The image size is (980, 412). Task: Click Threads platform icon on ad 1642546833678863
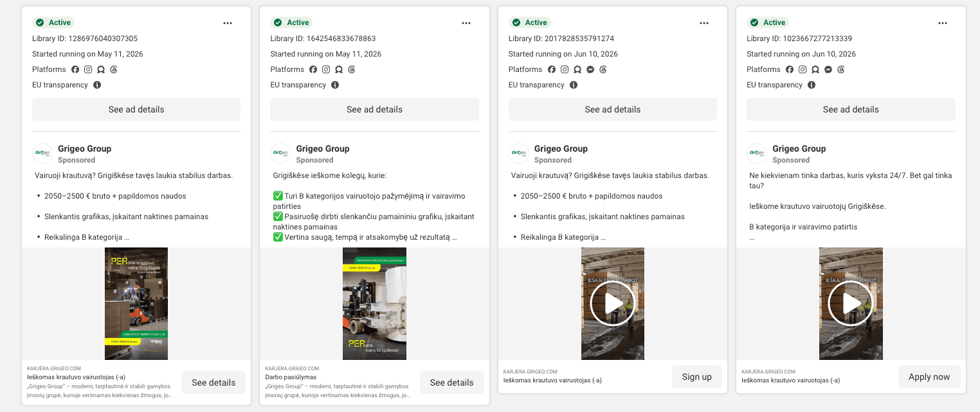click(352, 69)
